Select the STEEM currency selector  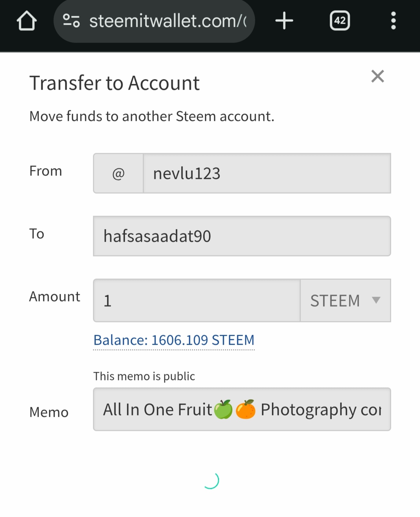click(345, 300)
